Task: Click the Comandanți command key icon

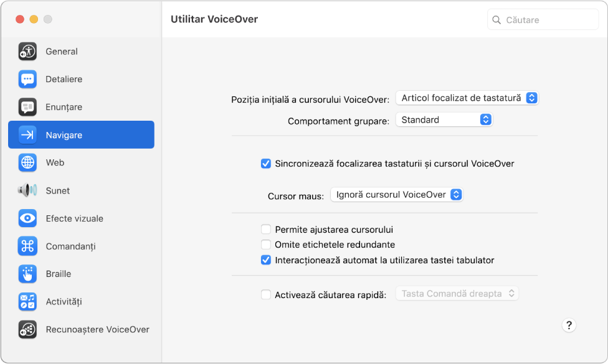Action: point(27,246)
